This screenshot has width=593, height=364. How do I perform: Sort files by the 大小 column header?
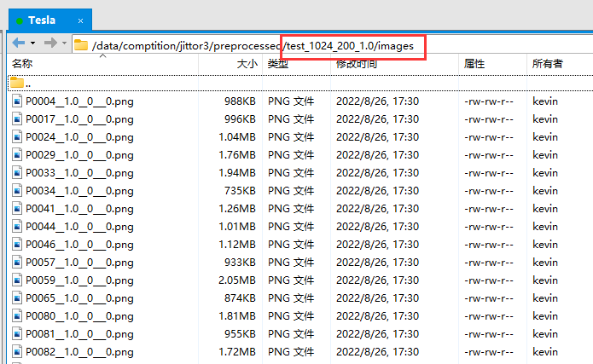pos(245,64)
